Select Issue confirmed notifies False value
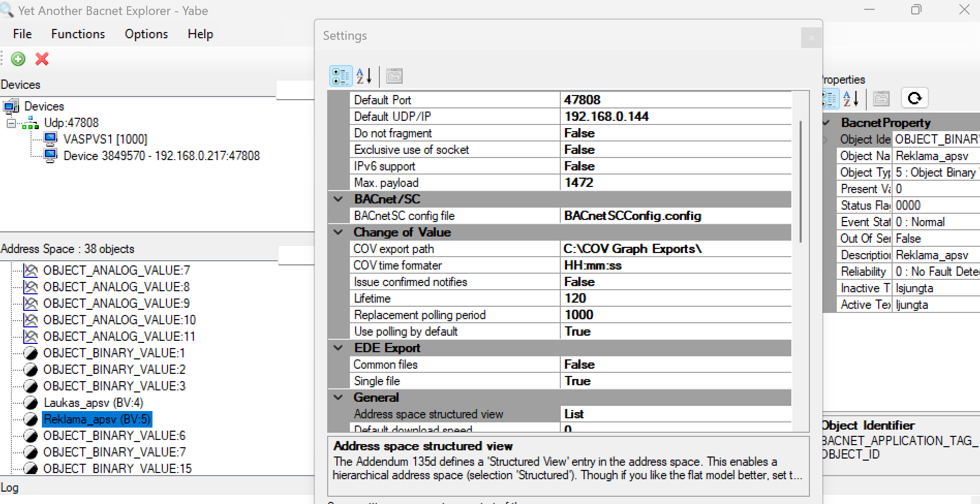This screenshot has height=504, width=980. tap(676, 282)
